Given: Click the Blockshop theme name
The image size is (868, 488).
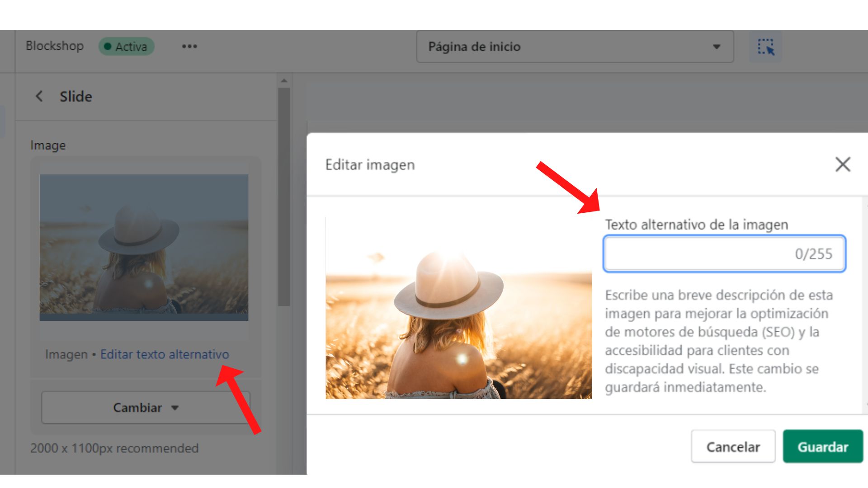Looking at the screenshot, I should point(55,46).
